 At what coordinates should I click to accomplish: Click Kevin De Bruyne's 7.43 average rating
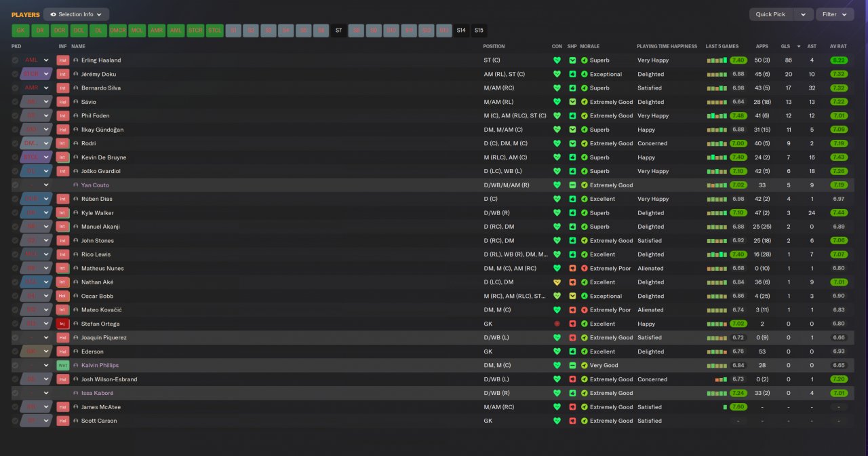839,157
